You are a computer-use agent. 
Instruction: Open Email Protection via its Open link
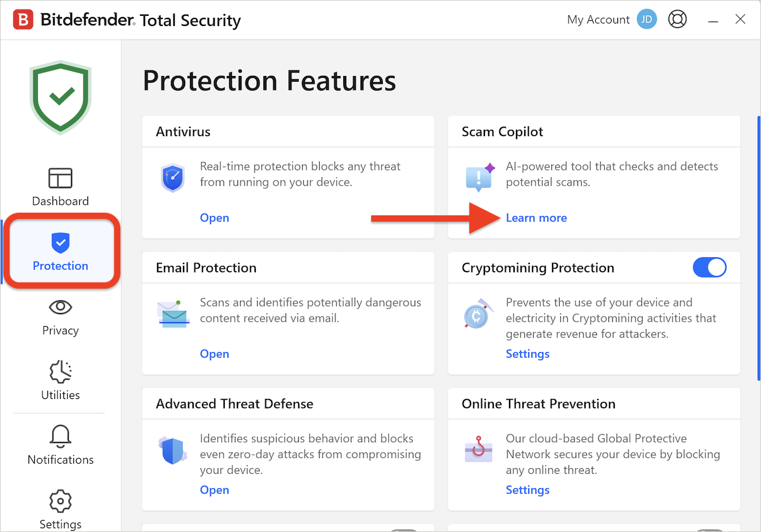215,354
